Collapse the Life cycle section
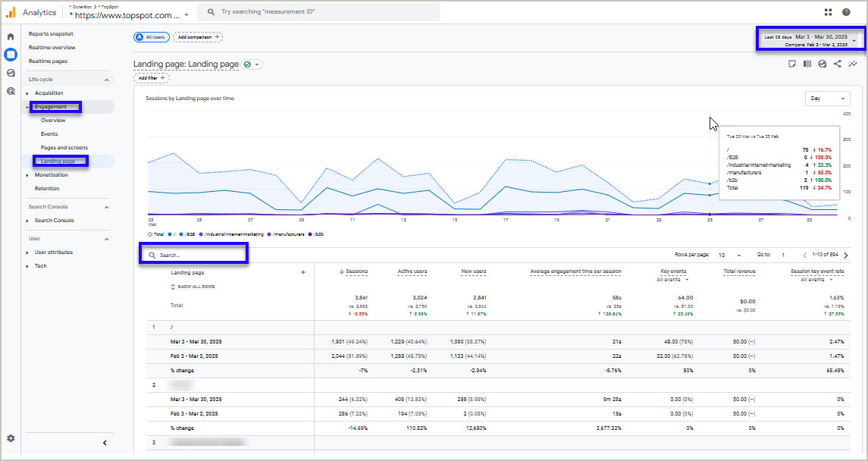This screenshot has width=868, height=461. (x=106, y=79)
